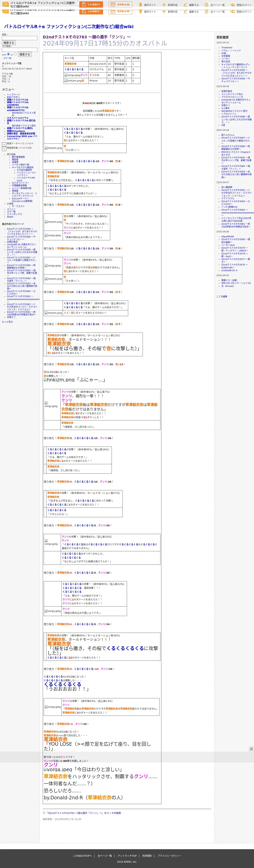Image resolution: width=254 pixels, height=868 pixels.
Task: Open バラム・ノーレッジ in update history
Action: coord(231,50)
